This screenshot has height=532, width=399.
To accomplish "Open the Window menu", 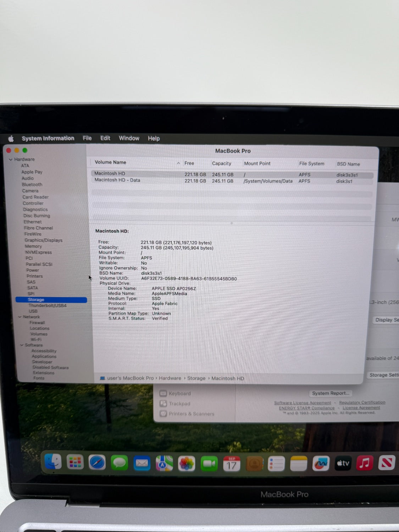I will [x=129, y=138].
